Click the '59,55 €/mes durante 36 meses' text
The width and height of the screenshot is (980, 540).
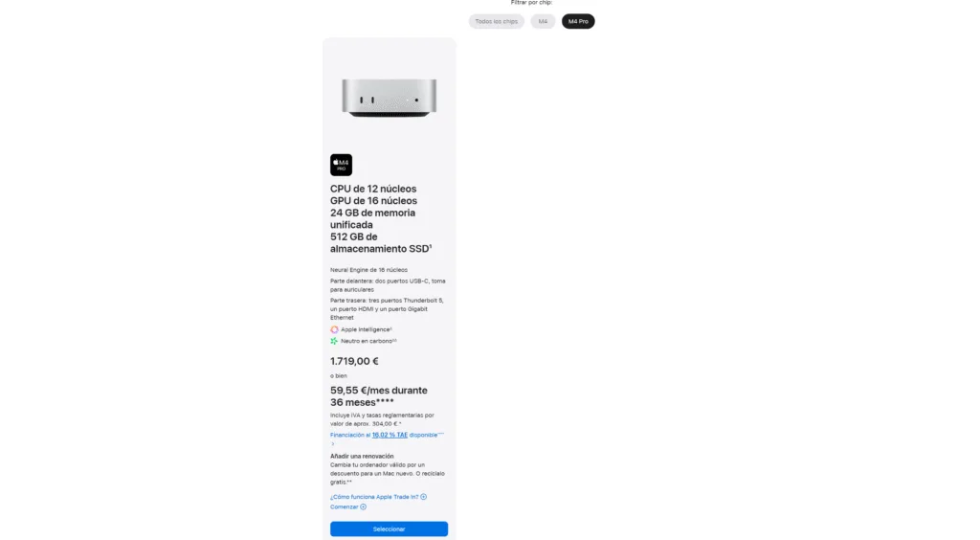[x=379, y=396]
